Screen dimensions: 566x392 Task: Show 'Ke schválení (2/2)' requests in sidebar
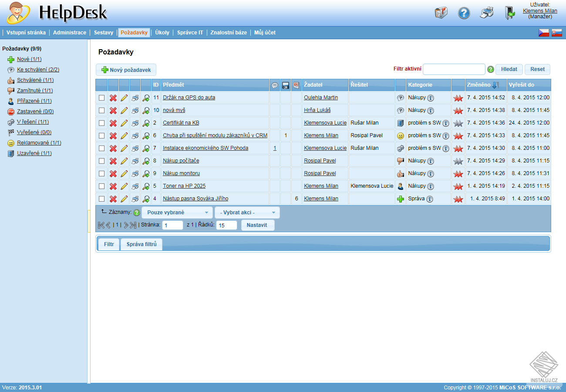[x=38, y=70]
